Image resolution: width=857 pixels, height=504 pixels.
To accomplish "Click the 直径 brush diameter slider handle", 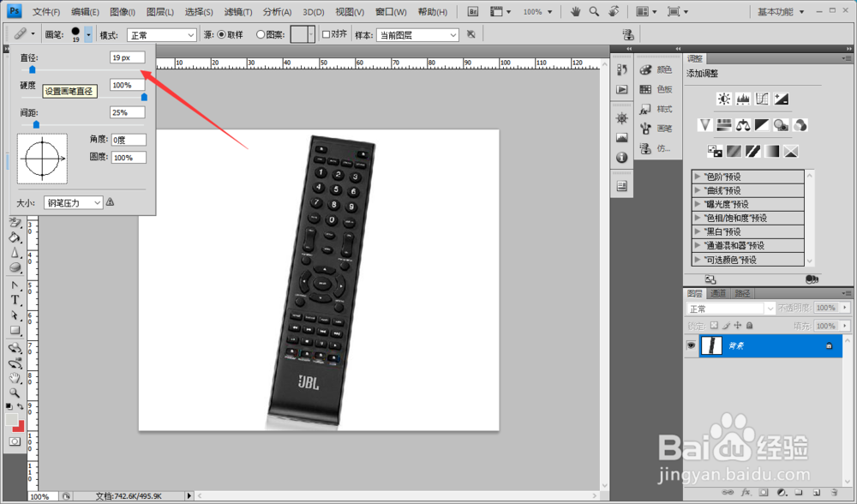I will point(33,69).
